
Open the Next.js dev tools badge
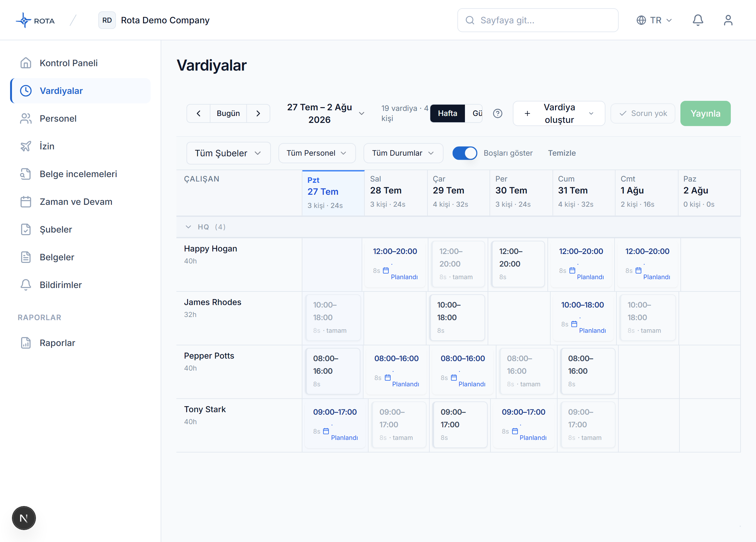(x=24, y=518)
